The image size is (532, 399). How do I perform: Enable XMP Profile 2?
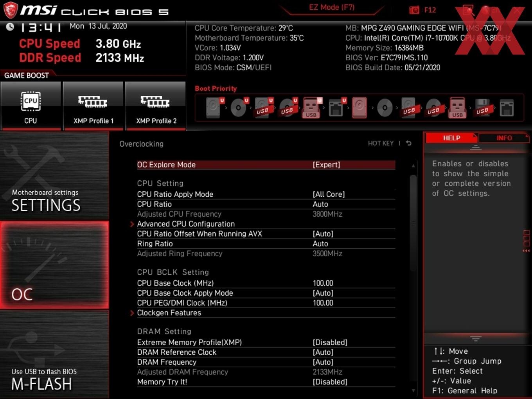156,106
